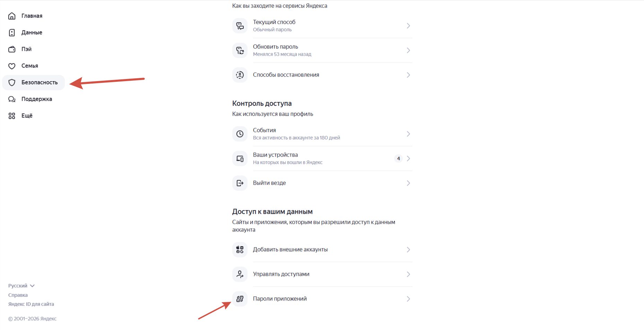644x330 pixels.
Task: Click the heart icon for Семья
Action: 12,66
